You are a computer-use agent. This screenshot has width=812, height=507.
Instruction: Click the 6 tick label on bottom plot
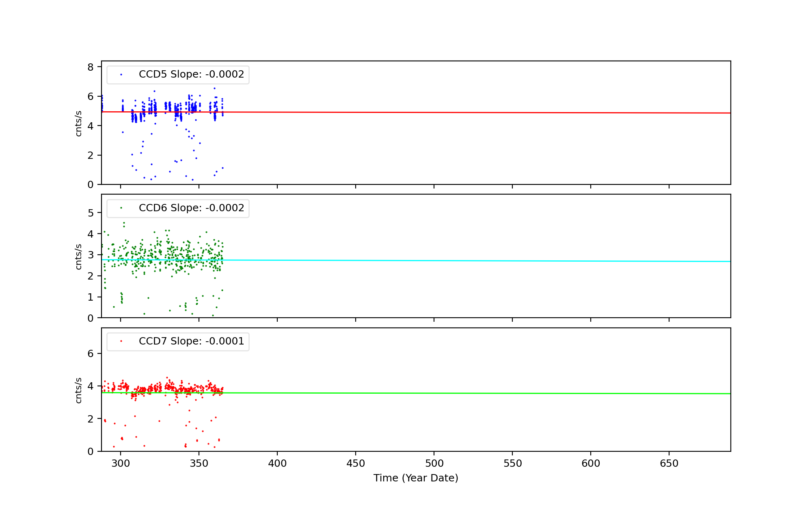(x=91, y=353)
